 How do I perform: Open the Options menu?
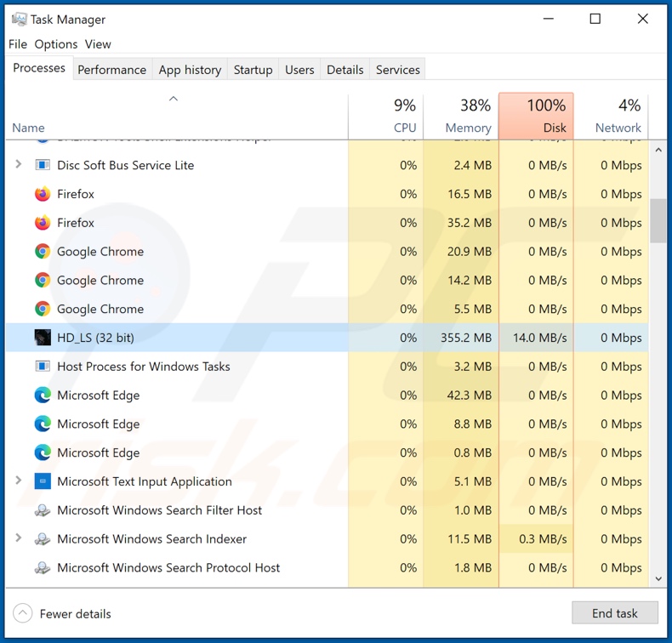[x=55, y=44]
